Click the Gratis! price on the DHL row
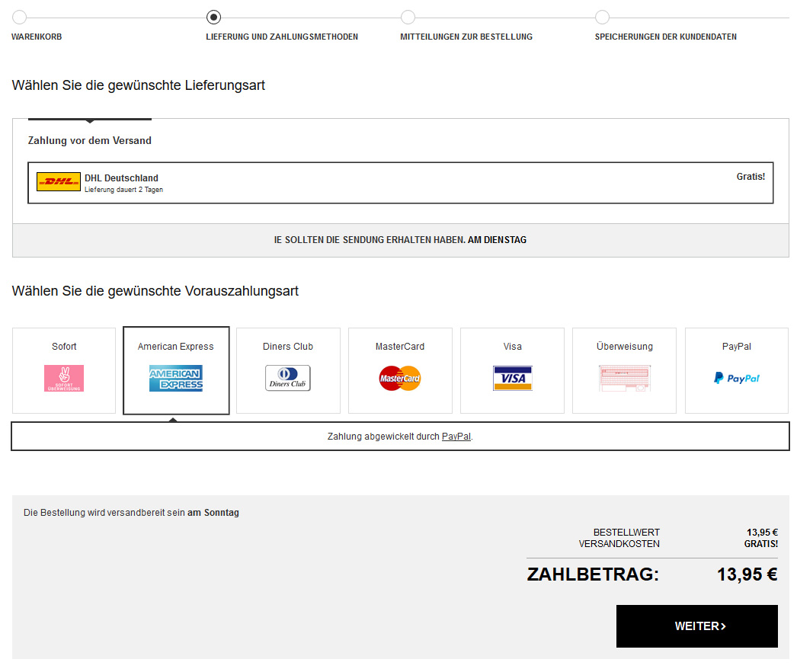The width and height of the screenshot is (797, 672). pyautogui.click(x=750, y=177)
